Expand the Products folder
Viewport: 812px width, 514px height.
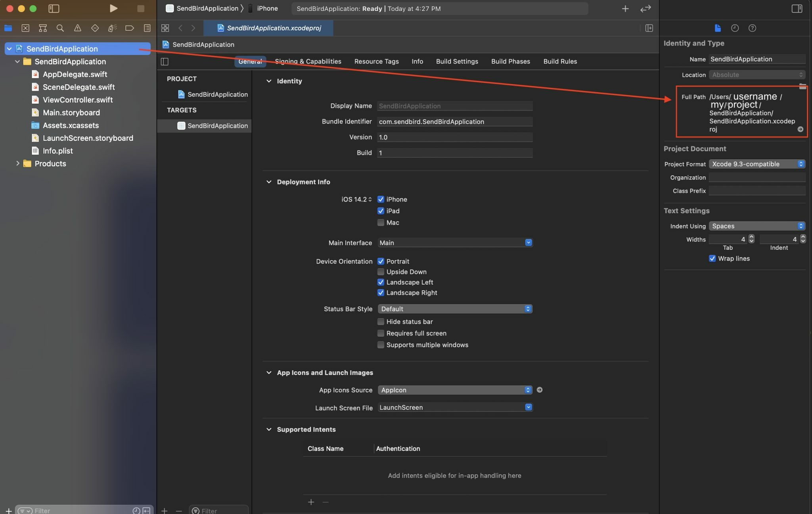(x=17, y=163)
